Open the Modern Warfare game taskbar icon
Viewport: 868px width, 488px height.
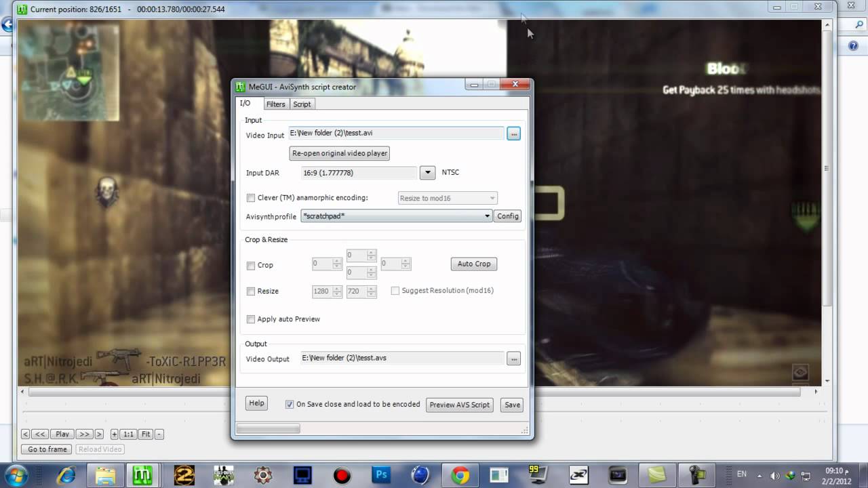click(x=223, y=475)
